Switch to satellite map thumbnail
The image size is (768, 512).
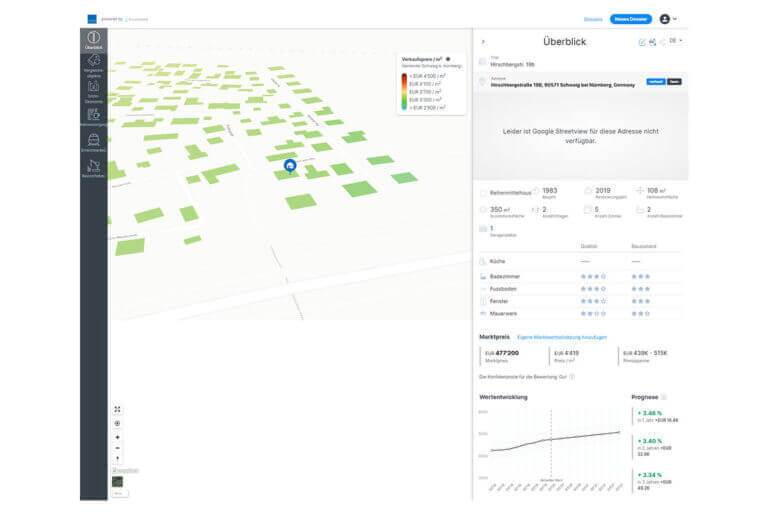click(118, 482)
